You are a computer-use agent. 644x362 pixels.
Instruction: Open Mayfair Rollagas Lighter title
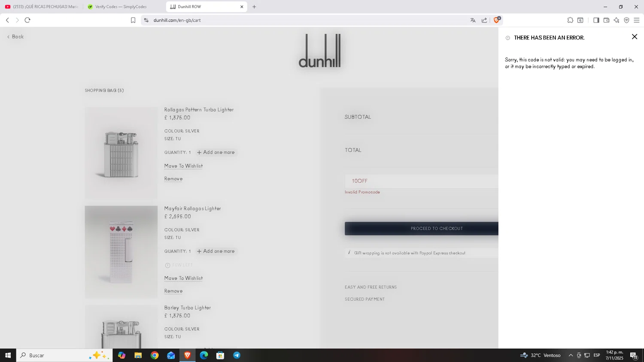(192, 208)
